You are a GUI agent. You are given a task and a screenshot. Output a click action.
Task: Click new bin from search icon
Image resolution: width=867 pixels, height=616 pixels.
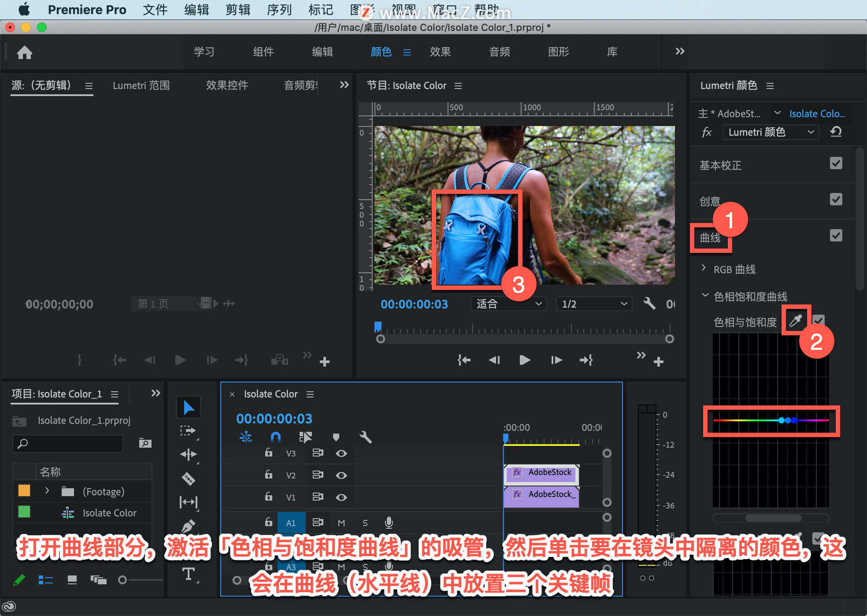[145, 443]
